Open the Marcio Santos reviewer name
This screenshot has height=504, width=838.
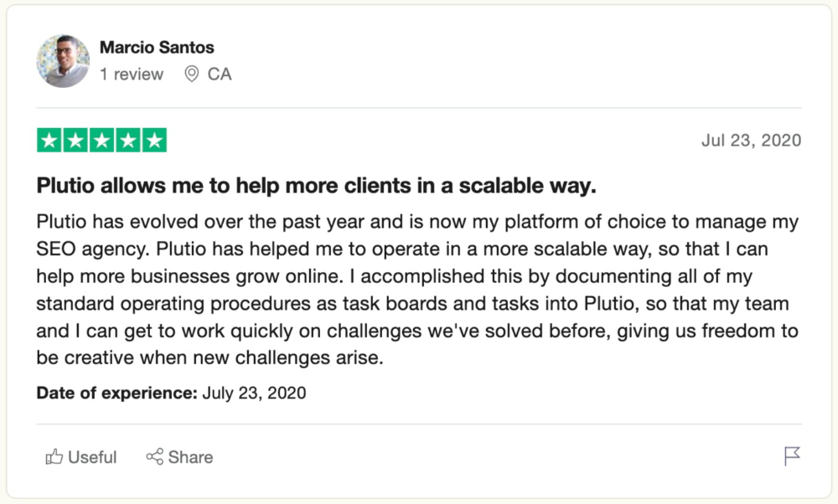point(157,48)
